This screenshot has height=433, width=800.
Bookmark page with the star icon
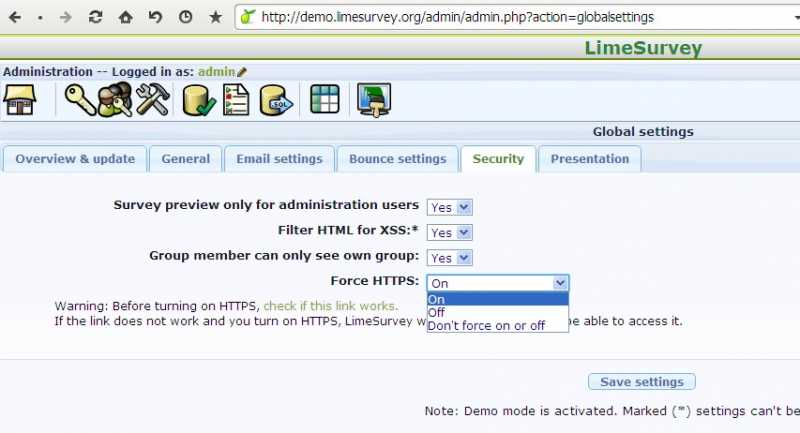coord(215,17)
